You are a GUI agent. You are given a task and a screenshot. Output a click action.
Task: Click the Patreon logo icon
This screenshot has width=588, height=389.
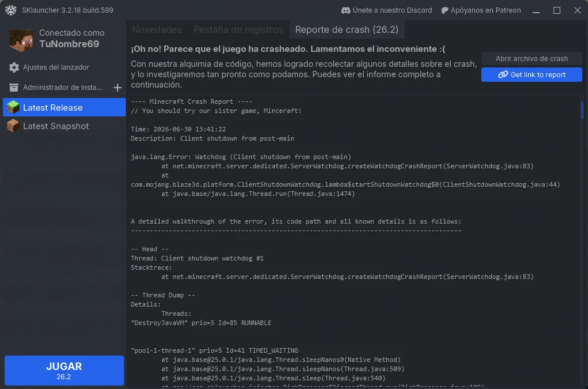445,10
